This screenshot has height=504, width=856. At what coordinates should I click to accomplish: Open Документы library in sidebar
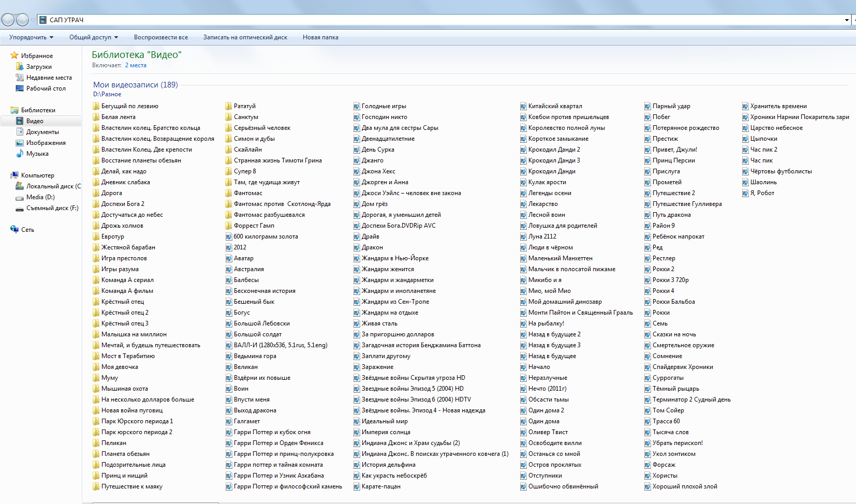click(42, 132)
